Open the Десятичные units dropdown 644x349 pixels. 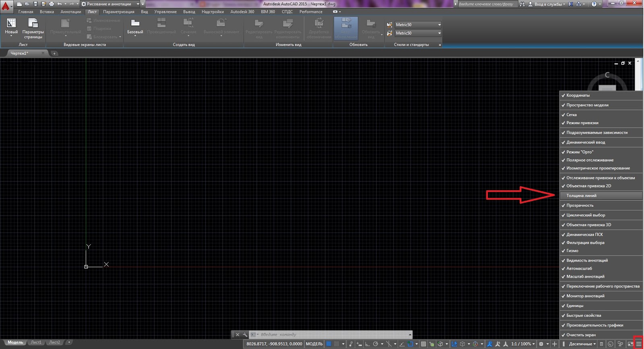click(x=582, y=344)
